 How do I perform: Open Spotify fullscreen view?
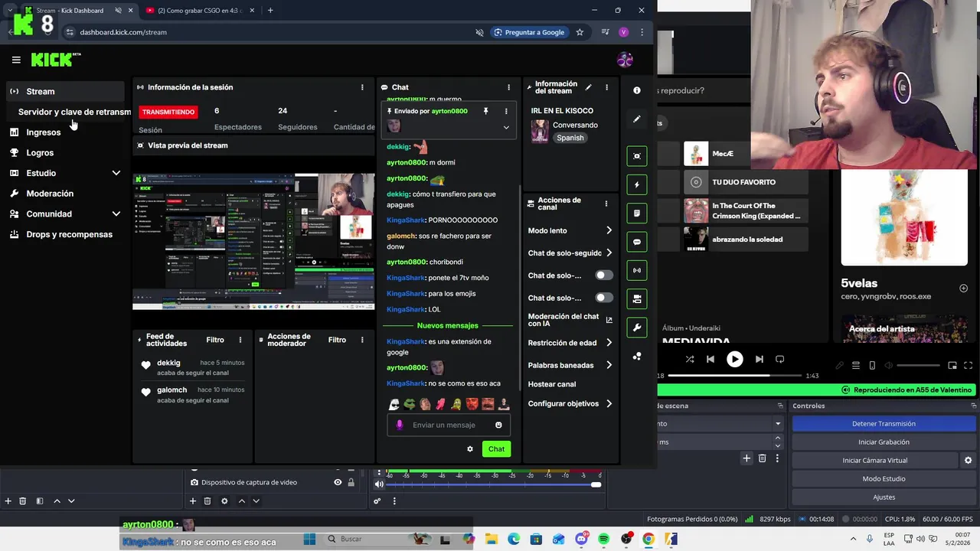[969, 366]
